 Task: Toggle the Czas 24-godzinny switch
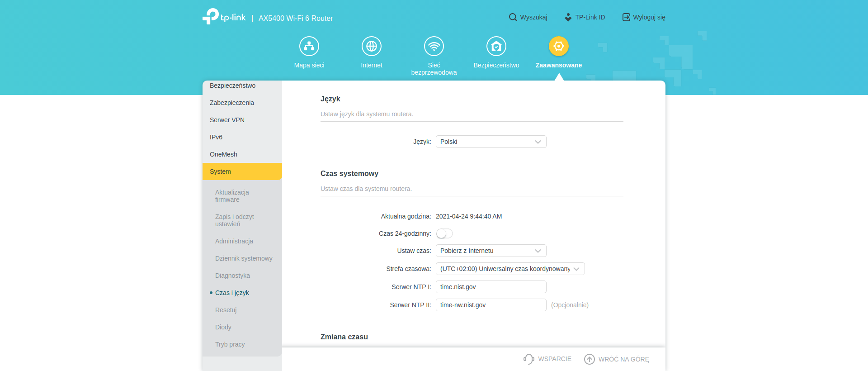pyautogui.click(x=444, y=233)
